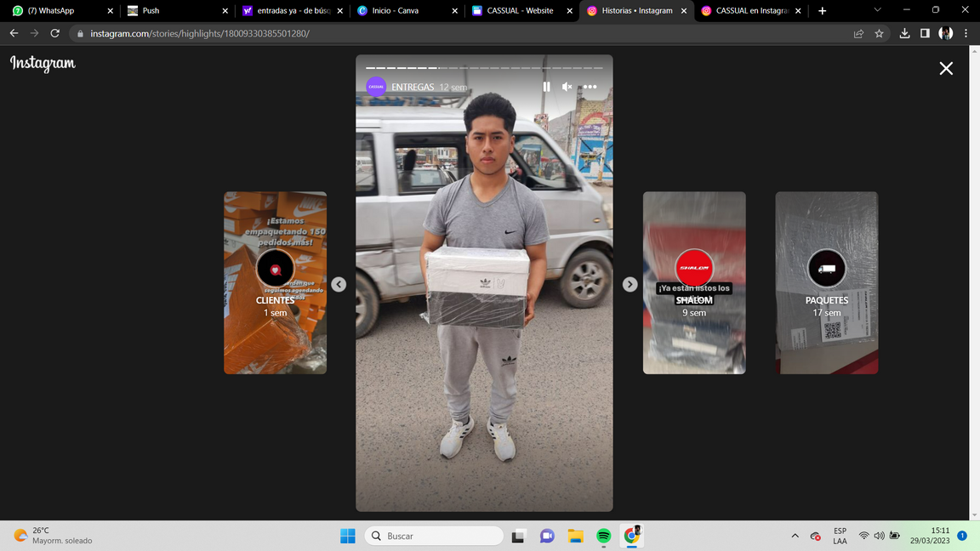The height and width of the screenshot is (551, 980).
Task: Pause the Instagram story playback
Action: click(546, 87)
